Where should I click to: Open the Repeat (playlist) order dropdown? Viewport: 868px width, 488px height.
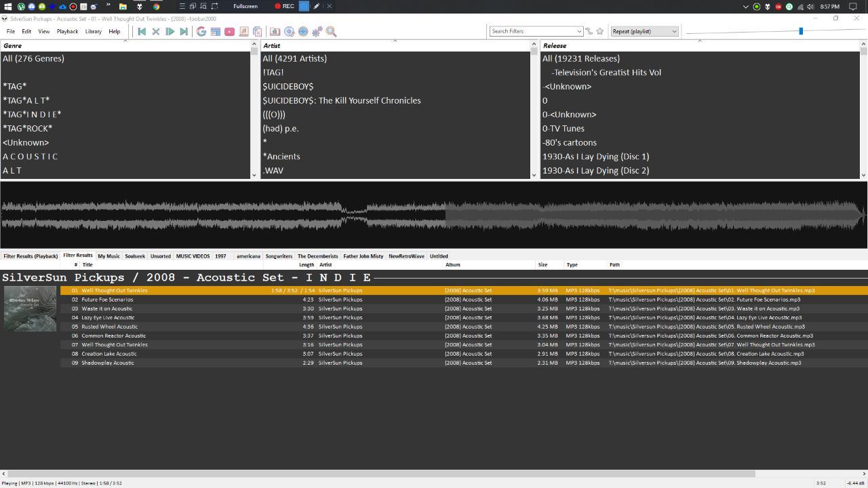pyautogui.click(x=644, y=31)
